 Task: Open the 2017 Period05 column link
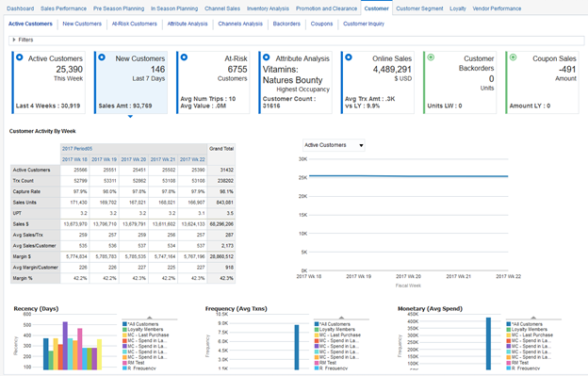tap(77, 149)
